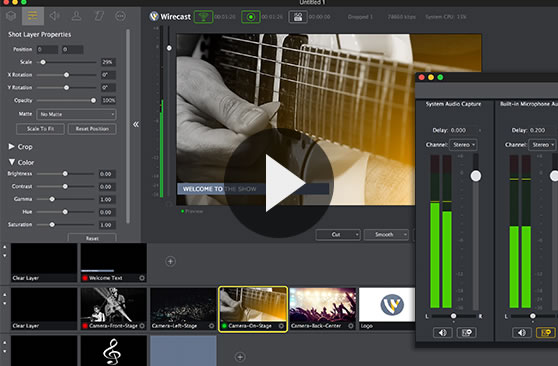The width and height of the screenshot is (558, 366).
Task: Open the chroma key person tab
Action: point(76,16)
